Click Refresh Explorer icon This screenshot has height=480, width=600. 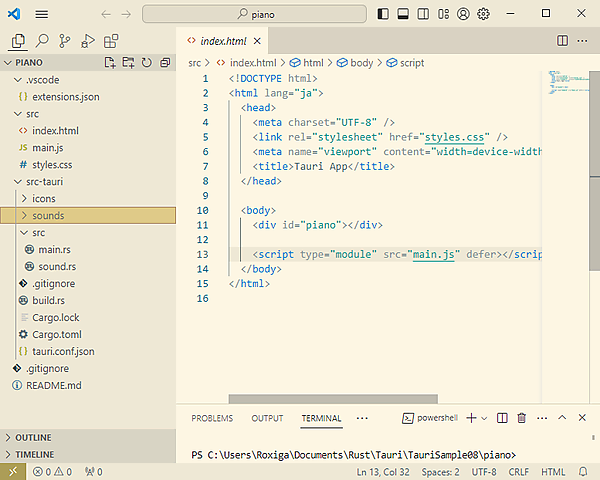click(x=147, y=62)
